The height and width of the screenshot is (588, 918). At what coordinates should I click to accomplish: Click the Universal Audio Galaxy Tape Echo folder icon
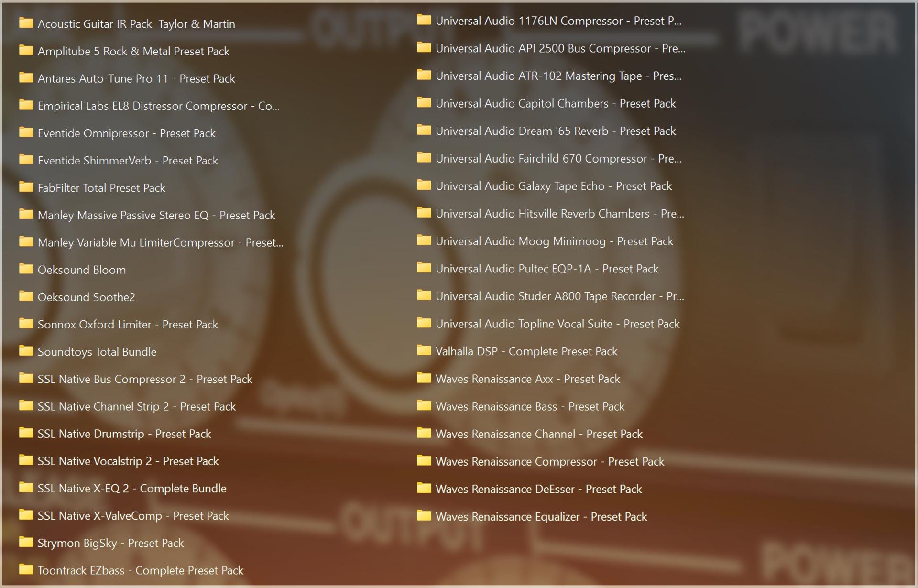click(x=424, y=185)
